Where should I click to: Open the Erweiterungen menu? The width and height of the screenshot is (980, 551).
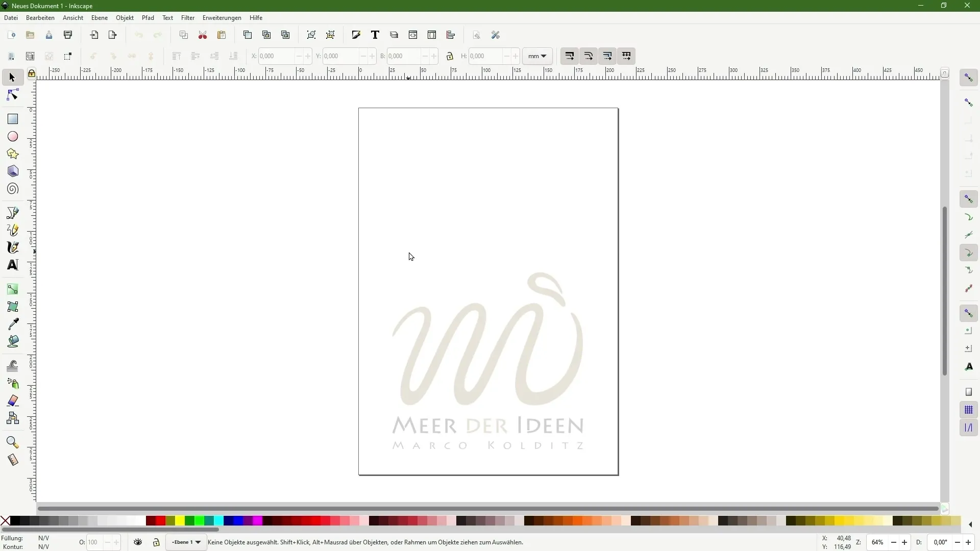[x=222, y=18]
